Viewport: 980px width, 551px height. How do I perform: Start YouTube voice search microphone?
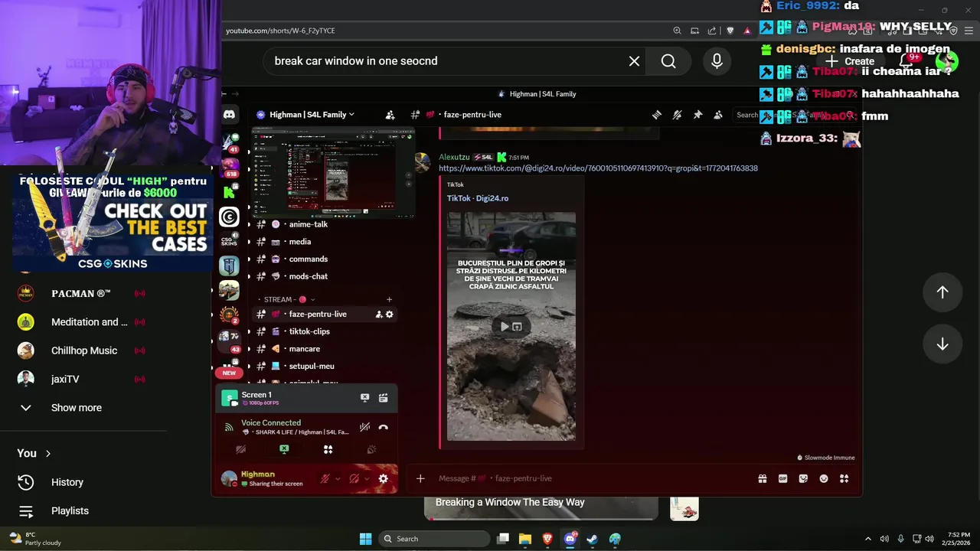click(717, 61)
